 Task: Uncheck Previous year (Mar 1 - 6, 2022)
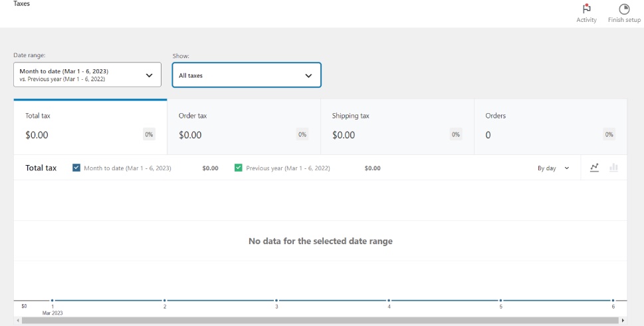238,168
